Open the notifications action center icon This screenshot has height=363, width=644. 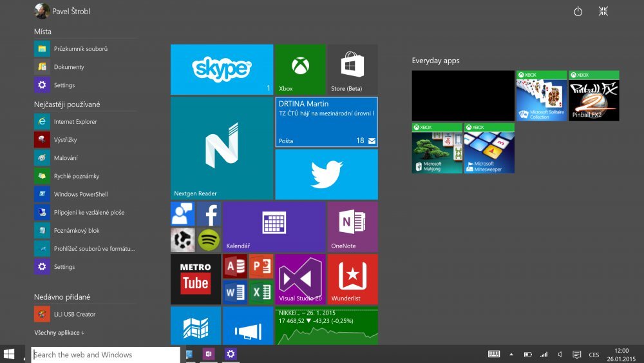576,355
